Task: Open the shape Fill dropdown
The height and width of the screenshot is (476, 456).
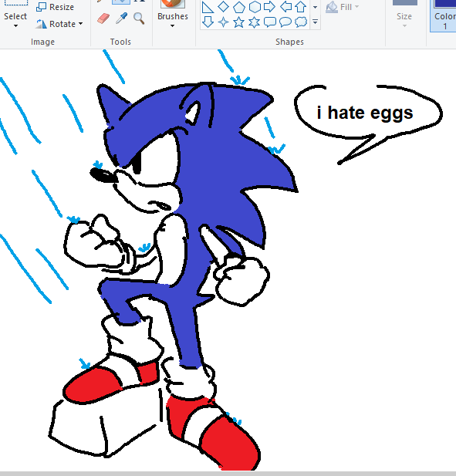Action: click(342, 7)
